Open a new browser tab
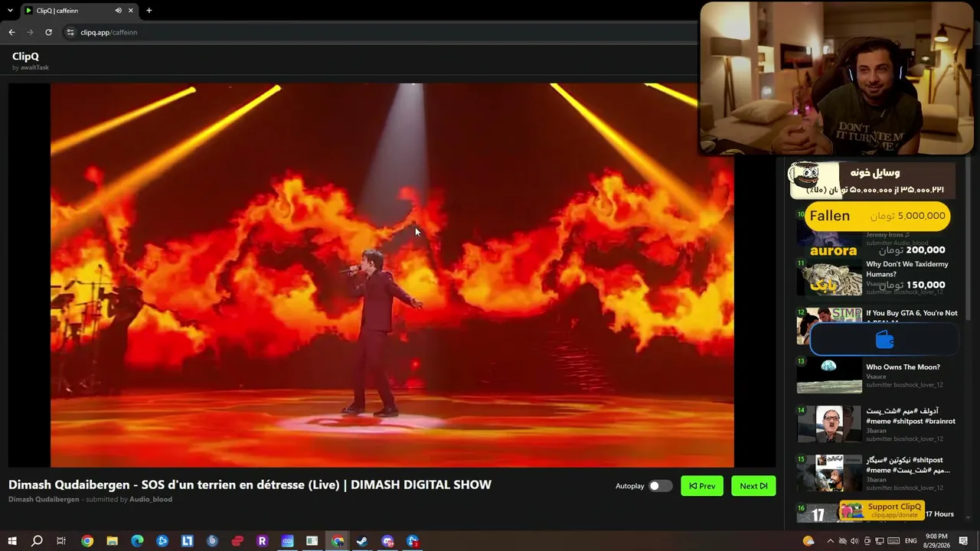This screenshot has width=980, height=551. [149, 11]
